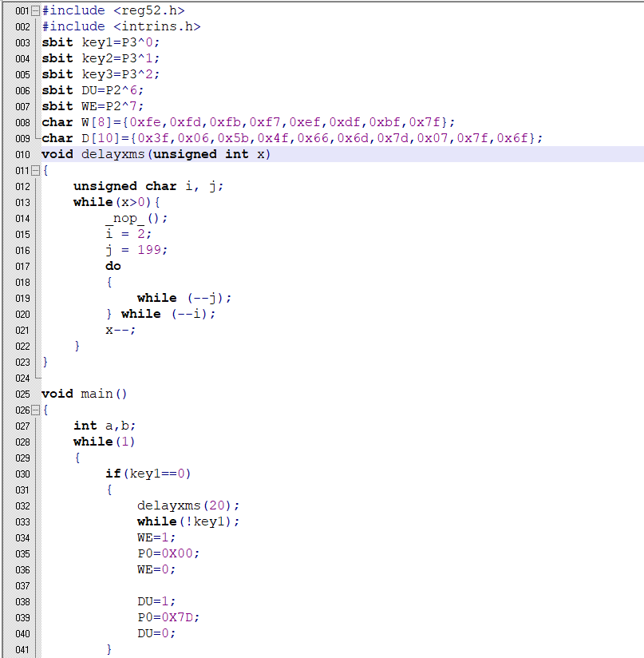Click the declaration 'sbit WE=P2^7;'
This screenshot has width=644, height=658.
pos(93,106)
